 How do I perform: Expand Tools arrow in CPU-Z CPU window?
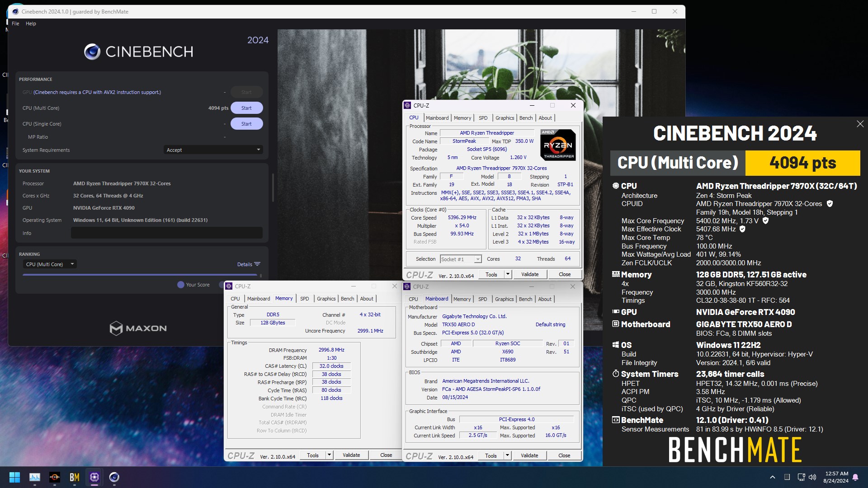click(508, 274)
